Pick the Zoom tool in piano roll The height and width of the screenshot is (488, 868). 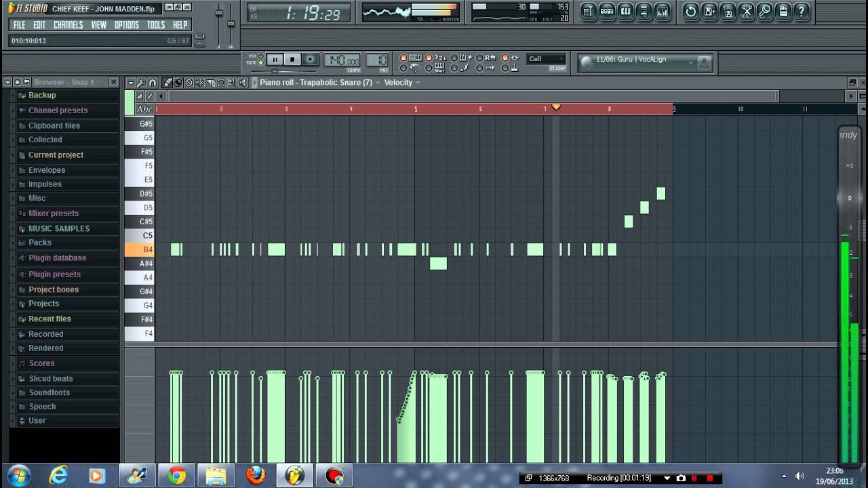231,83
